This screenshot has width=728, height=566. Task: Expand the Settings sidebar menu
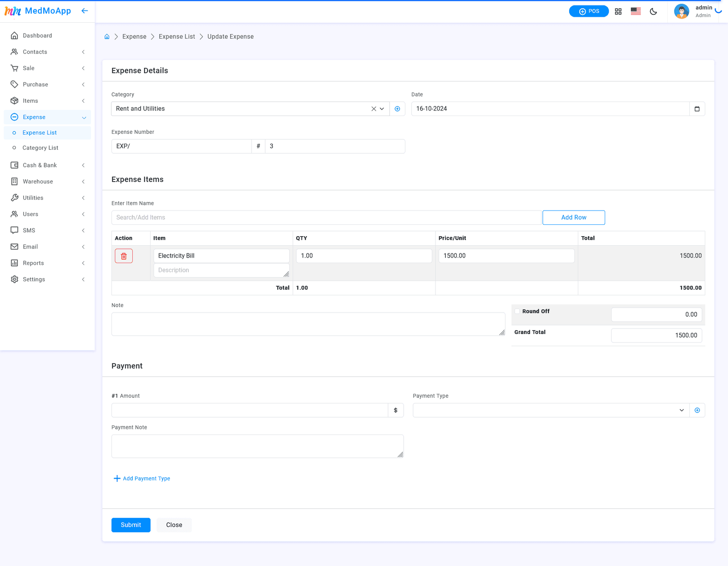(47, 279)
